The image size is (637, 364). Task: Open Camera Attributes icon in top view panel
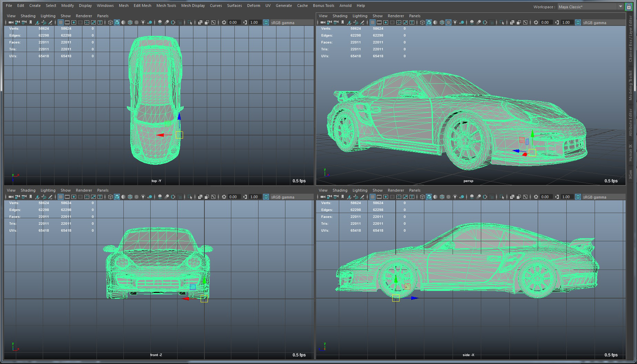(23, 22)
